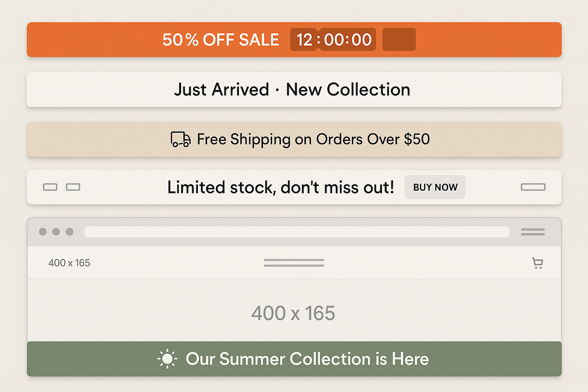Image resolution: width=588 pixels, height=392 pixels.
Task: Open the shopping cart icon
Action: (537, 263)
